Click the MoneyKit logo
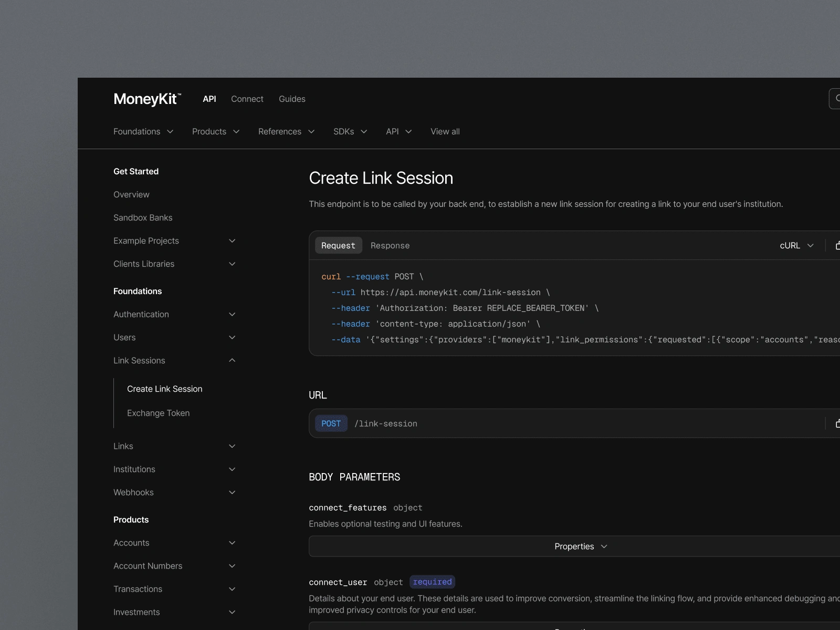This screenshot has width=840, height=630. pyautogui.click(x=148, y=99)
